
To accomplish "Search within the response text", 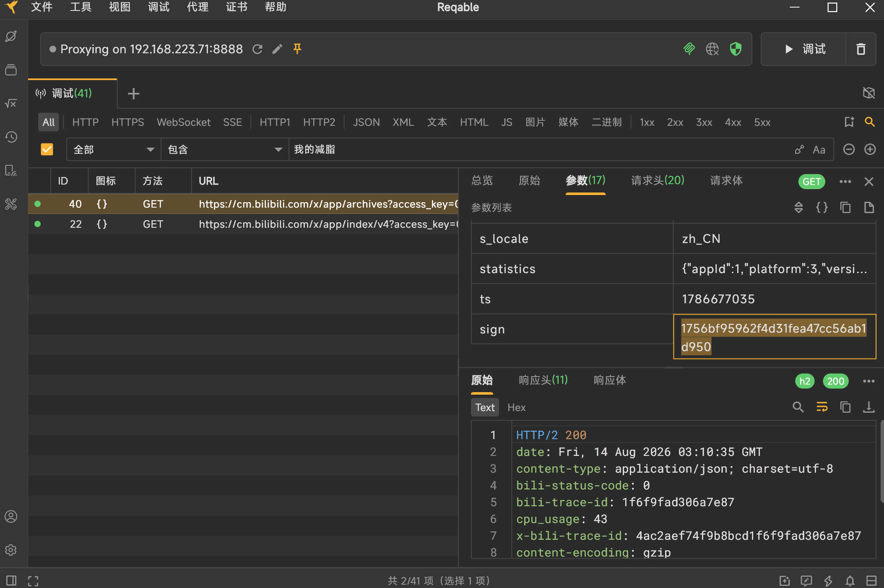I will [x=798, y=407].
